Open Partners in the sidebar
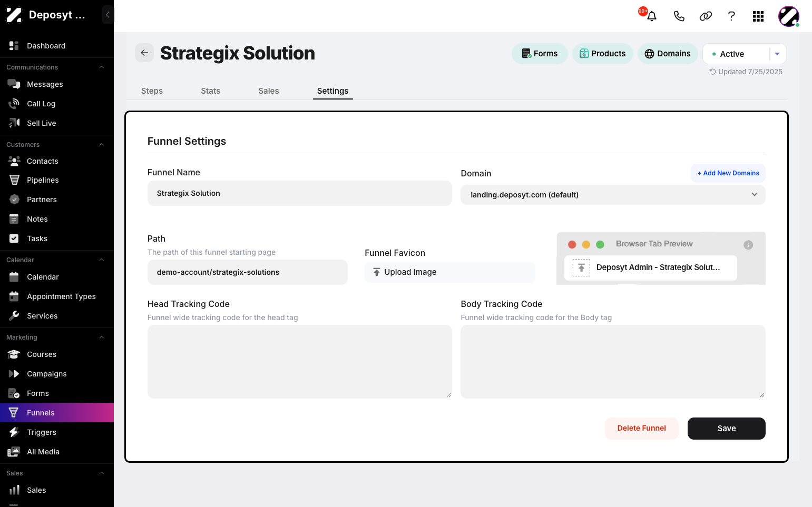This screenshot has height=507, width=812. 57,200
